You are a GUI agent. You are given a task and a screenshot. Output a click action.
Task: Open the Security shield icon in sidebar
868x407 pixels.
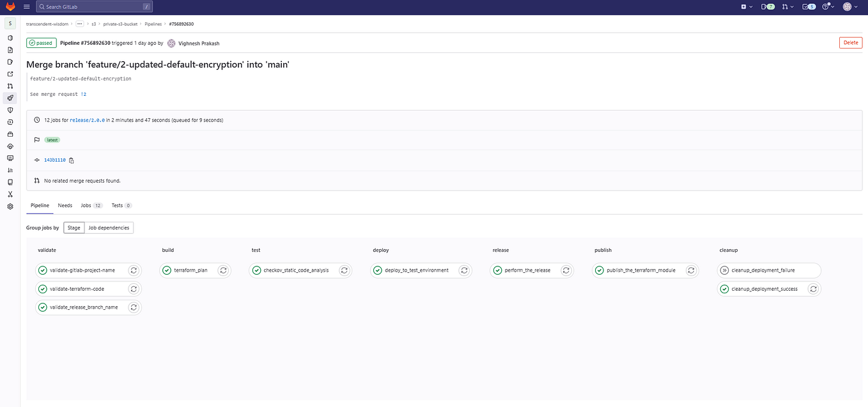click(10, 110)
